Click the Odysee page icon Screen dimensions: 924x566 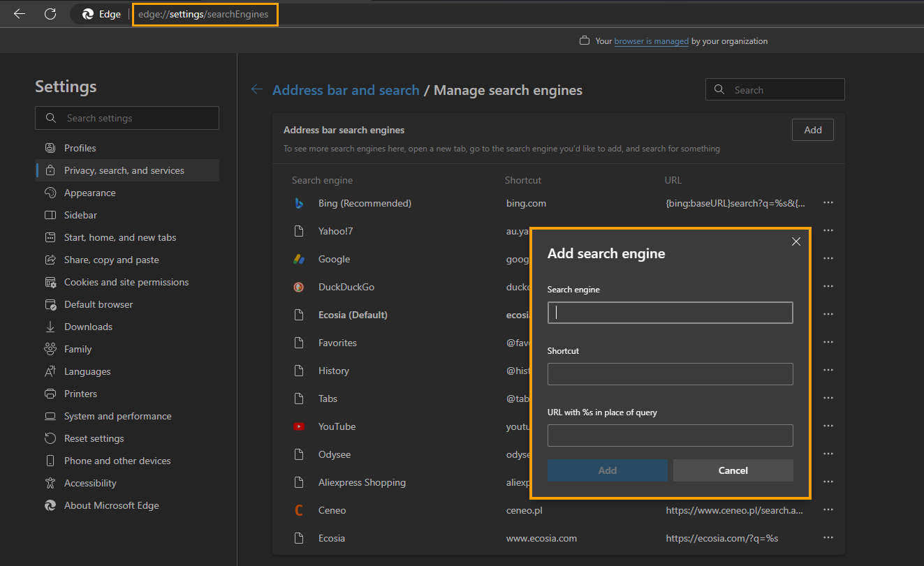pos(299,454)
